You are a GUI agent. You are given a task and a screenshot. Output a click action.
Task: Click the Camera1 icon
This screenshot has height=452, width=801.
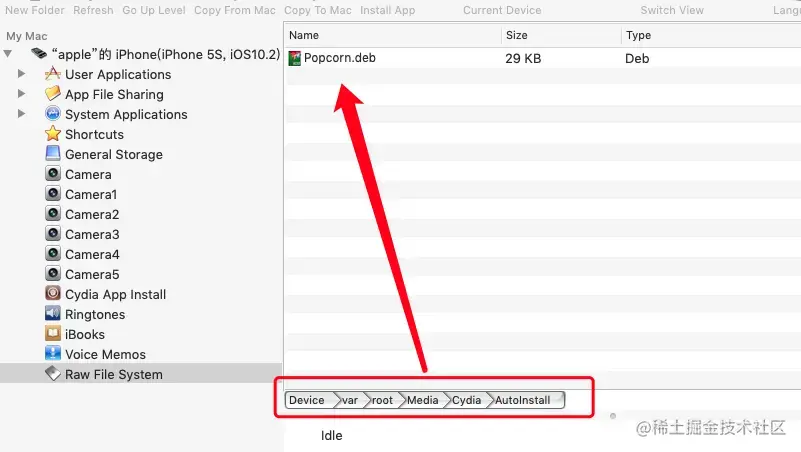[53, 194]
